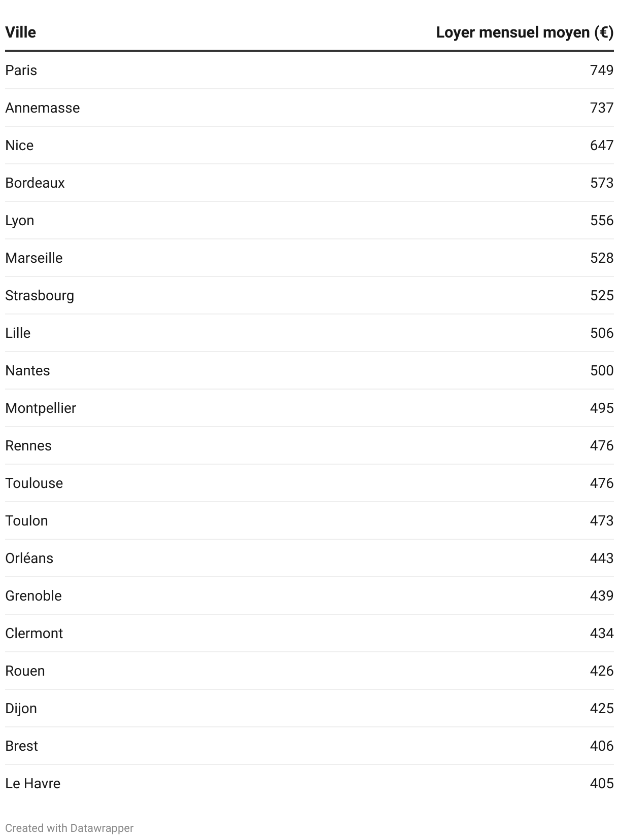Open the Created with Datawrapper link
Screen dimensions: 619x840
pos(70,828)
